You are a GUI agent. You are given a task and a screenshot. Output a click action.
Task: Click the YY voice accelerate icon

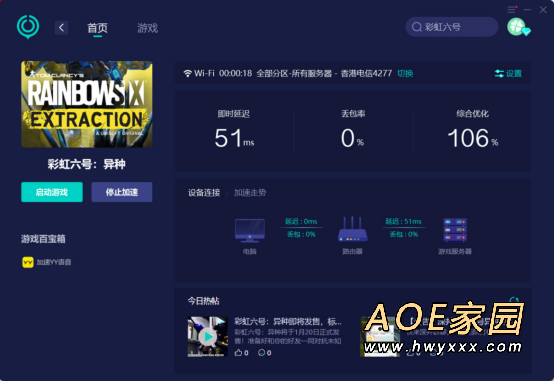28,262
